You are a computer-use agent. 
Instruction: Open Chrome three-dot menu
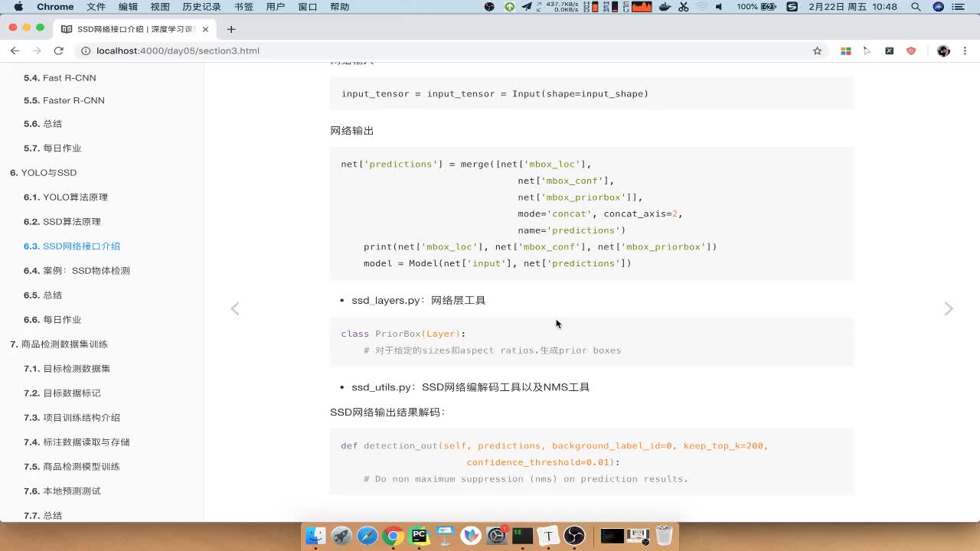coord(965,51)
